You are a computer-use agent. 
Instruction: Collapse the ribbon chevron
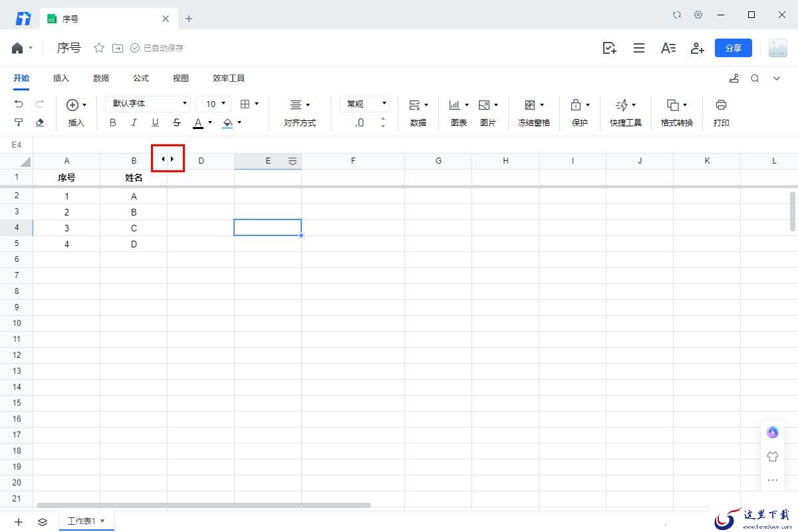[x=776, y=78]
